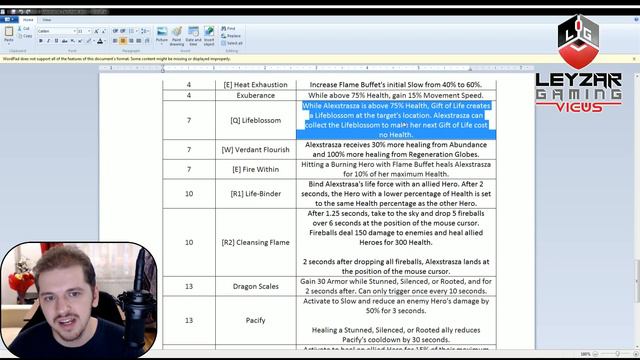The image size is (640, 360).
Task: Toggle superscript formatting
Action: 80,41
